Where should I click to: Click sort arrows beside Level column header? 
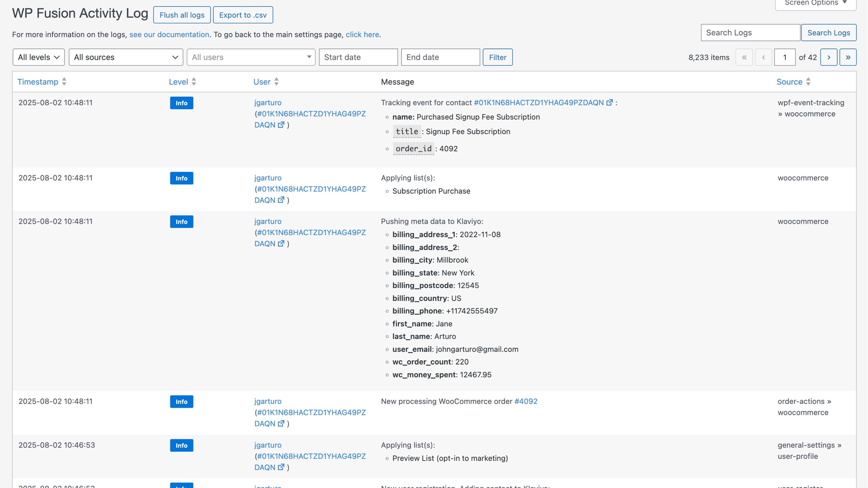[194, 82]
